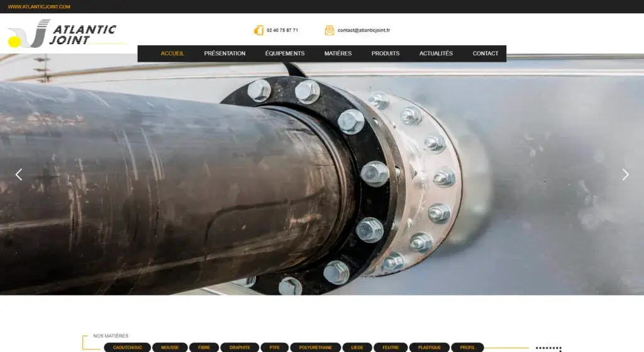This screenshot has width=644, height=352.
Task: Select the PTFE material pill
Action: (274, 348)
